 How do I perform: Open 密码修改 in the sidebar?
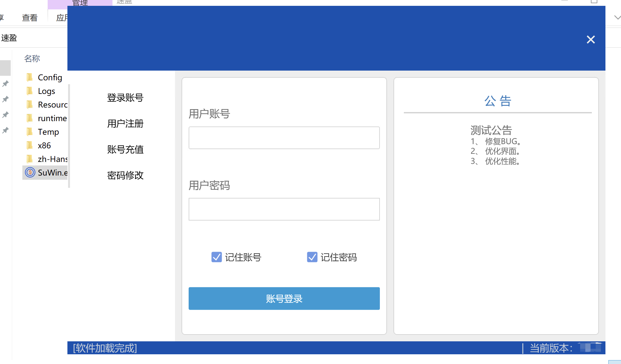[125, 175]
